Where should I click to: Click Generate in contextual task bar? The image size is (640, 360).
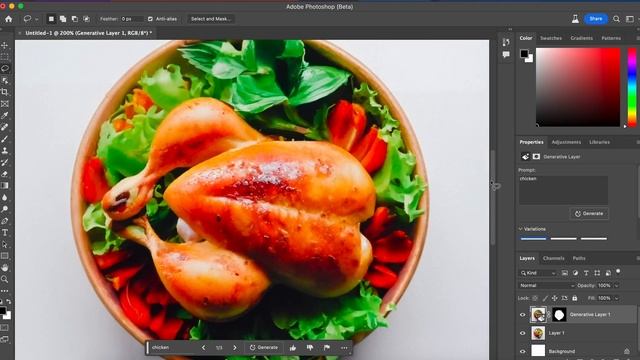click(264, 348)
